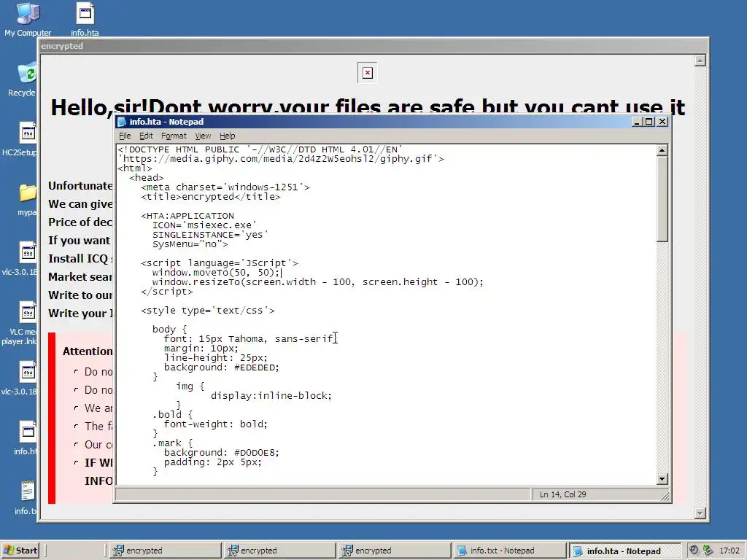The image size is (747, 560).
Task: Switch to the info.txt - Notepad taskbar button
Action: pos(509,551)
